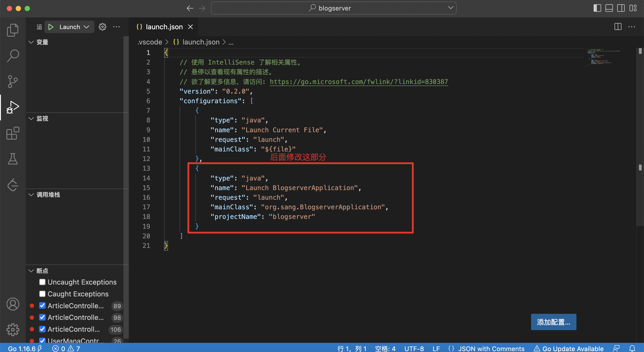Collapse the 断点 section
Image resolution: width=644 pixels, height=352 pixels.
[x=31, y=271]
